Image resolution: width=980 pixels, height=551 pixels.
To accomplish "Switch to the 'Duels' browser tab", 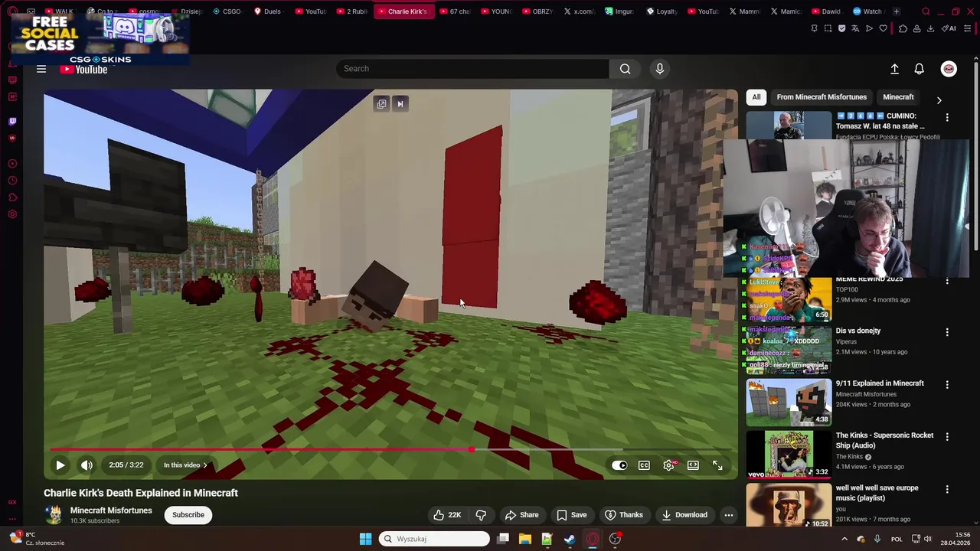I will click(x=267, y=11).
